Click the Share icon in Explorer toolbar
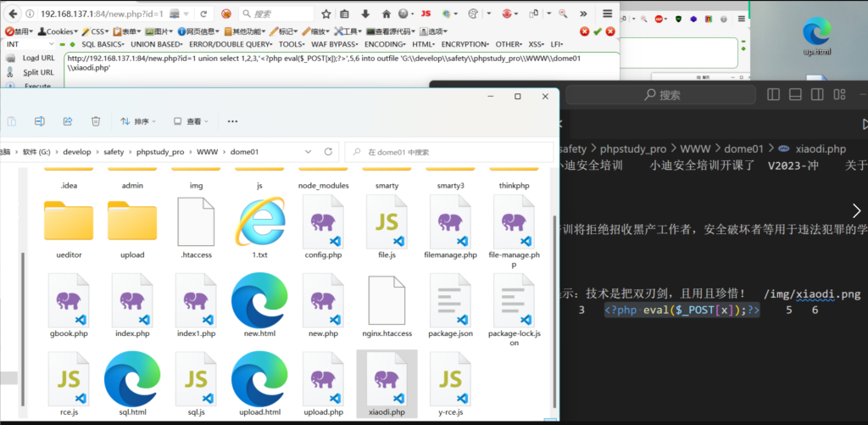The height and width of the screenshot is (425, 868). (x=68, y=120)
